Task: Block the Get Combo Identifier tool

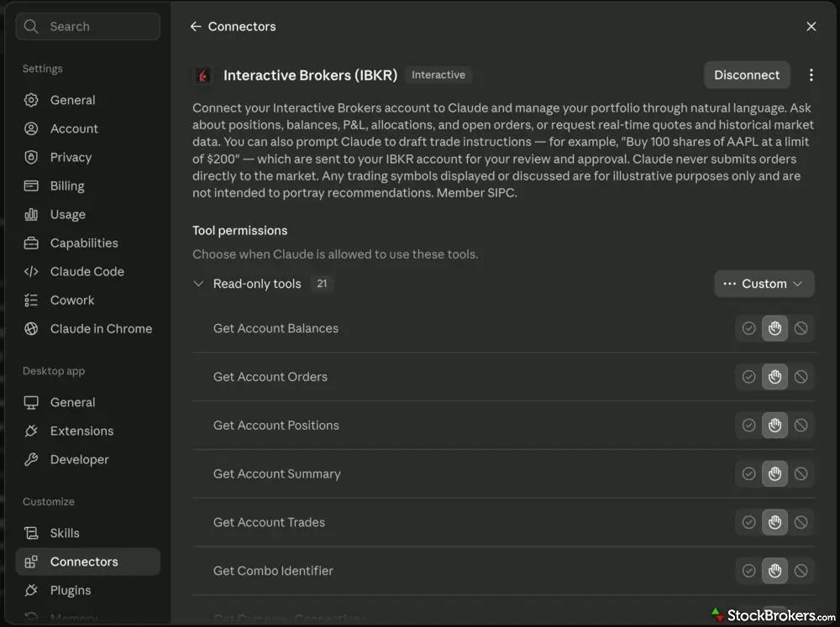Action: coord(801,571)
